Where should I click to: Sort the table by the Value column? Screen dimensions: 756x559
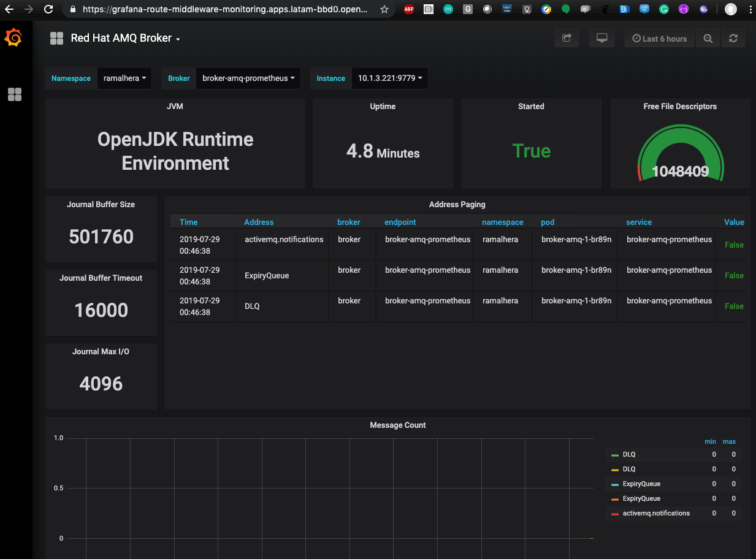(734, 222)
